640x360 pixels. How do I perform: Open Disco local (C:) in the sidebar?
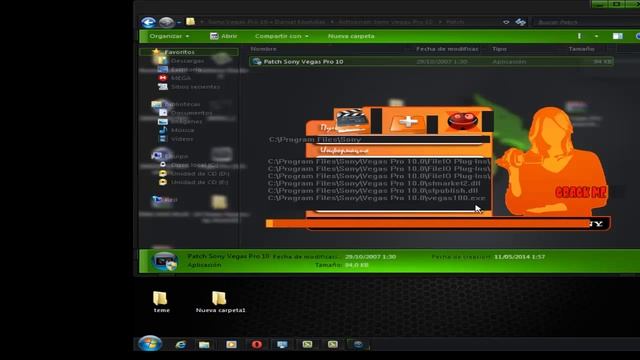(x=194, y=165)
